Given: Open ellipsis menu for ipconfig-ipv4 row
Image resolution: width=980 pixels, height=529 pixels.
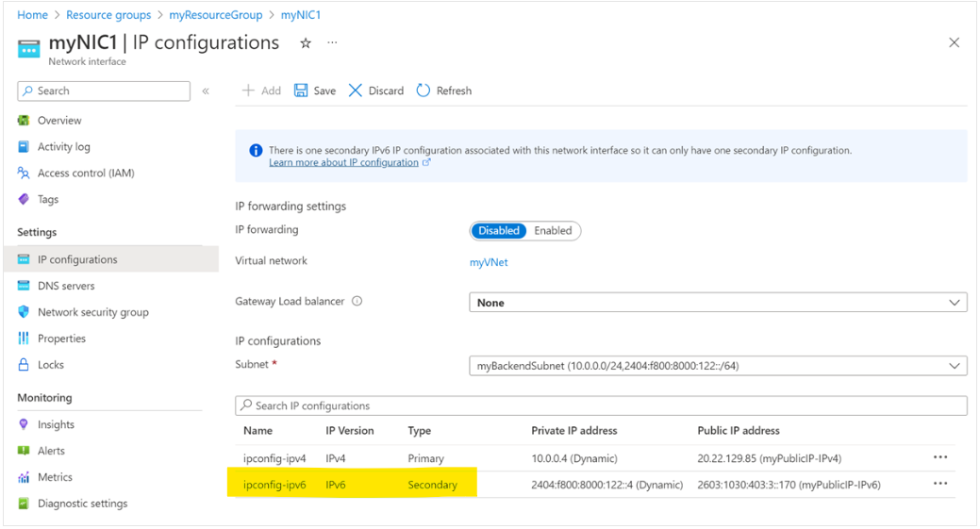Looking at the screenshot, I should tap(940, 457).
